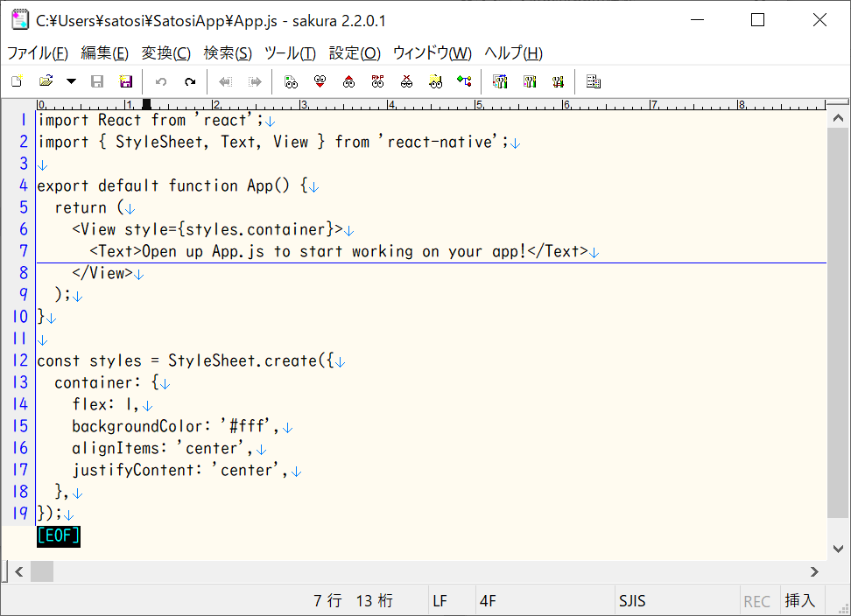Click '7 行 13 桁' cursor position status

coord(354,600)
